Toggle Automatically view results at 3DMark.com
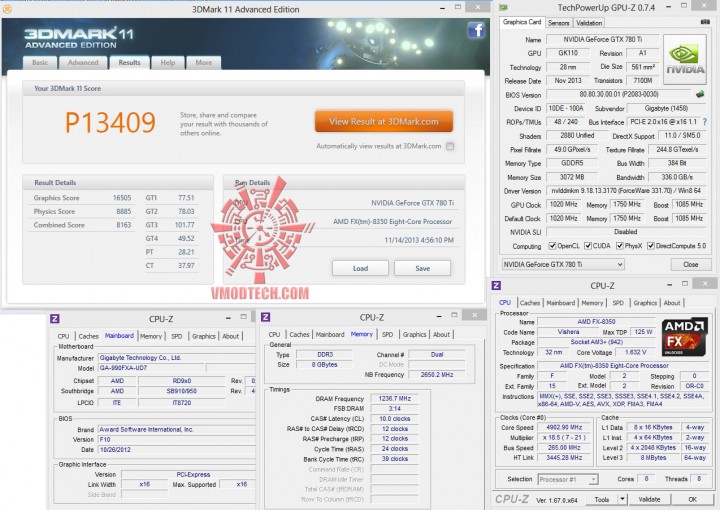Screen dimensions: 720x510 450,146
